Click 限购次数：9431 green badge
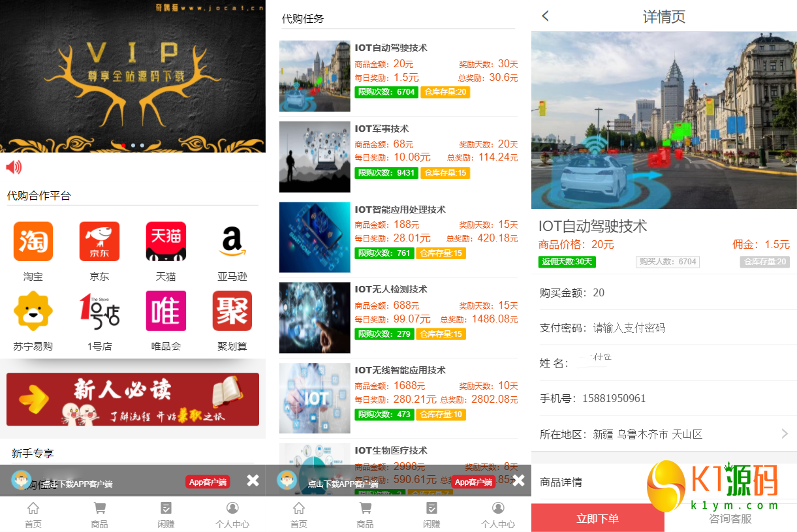 386,173
